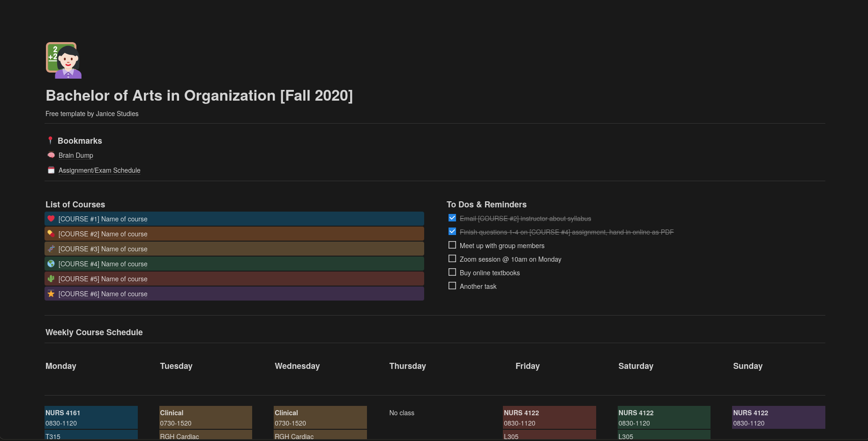Click RGH Cardiac text under Wednesday
Image resolution: width=868 pixels, height=441 pixels.
[294, 436]
